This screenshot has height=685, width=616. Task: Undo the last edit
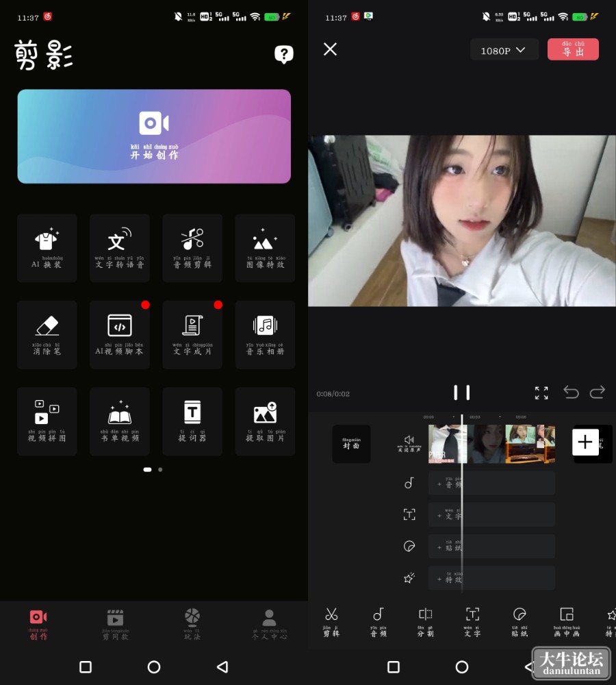click(x=571, y=393)
